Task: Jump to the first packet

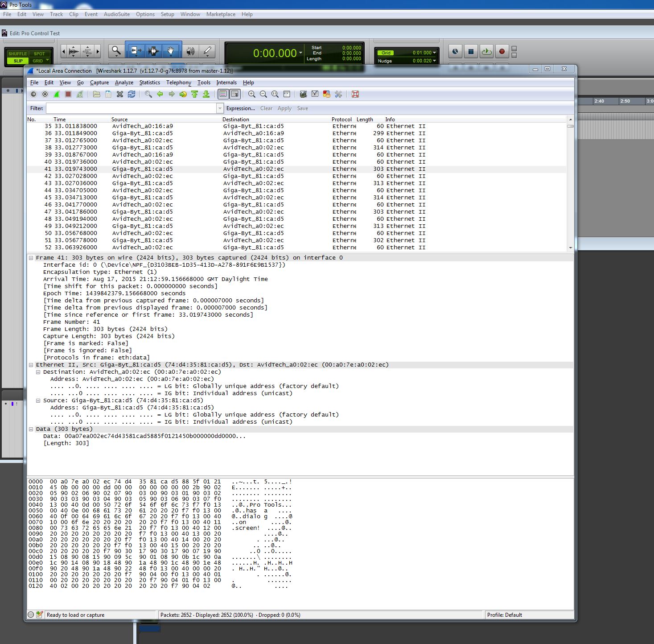Action: click(194, 94)
